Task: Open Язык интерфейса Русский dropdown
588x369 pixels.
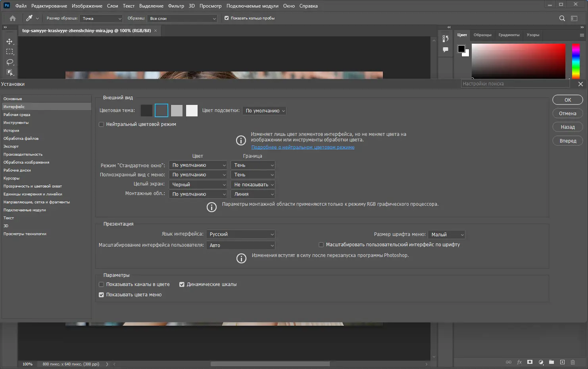Action: tap(240, 234)
